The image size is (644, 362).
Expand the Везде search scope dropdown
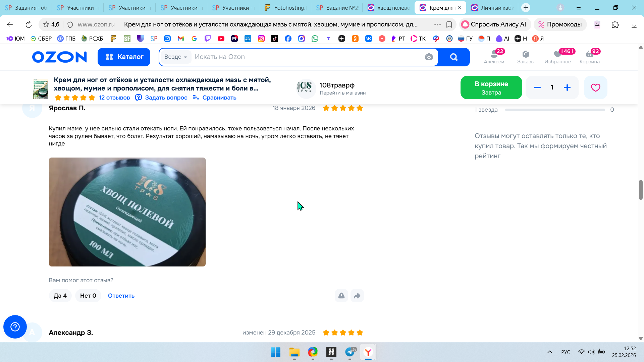[x=176, y=57]
